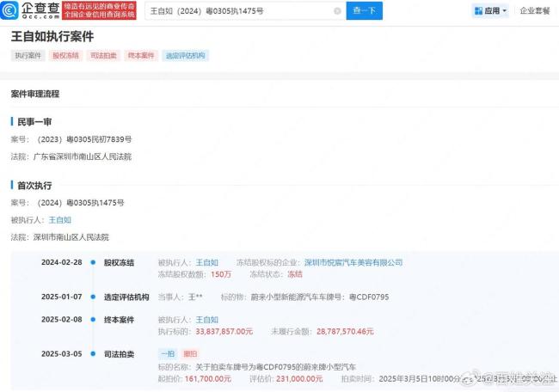This screenshot has width=559, height=392.
Task: Click the 2024-02-28 timeline dot
Action: pyautogui.click(x=93, y=262)
